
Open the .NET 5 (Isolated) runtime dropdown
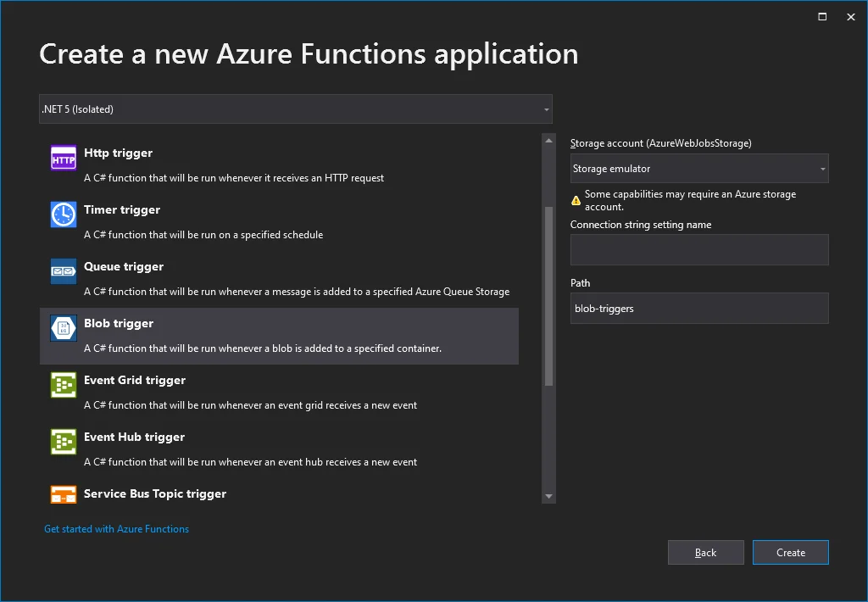pyautogui.click(x=295, y=109)
